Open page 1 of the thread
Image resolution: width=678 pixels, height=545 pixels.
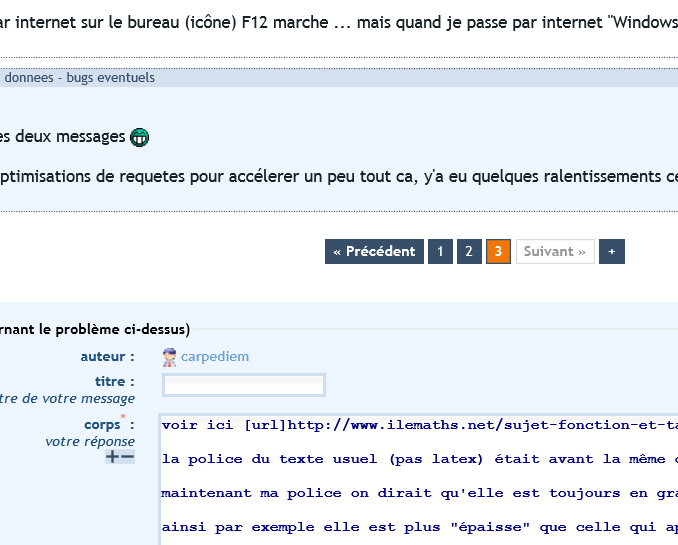(x=440, y=252)
